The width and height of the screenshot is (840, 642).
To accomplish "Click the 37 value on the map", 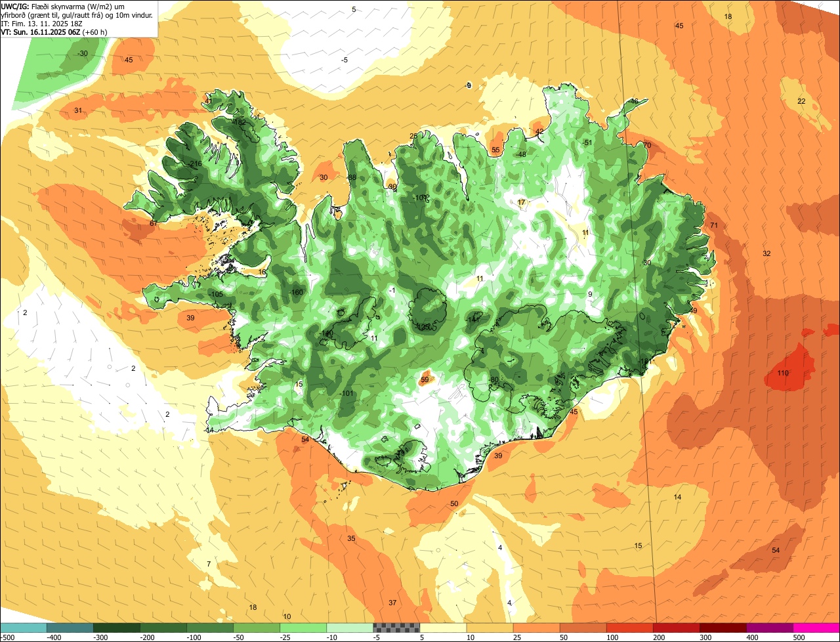I will click(392, 603).
